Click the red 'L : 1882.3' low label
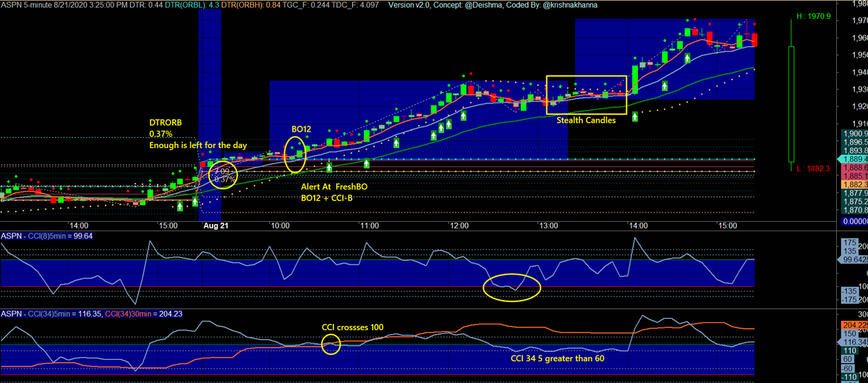 click(x=812, y=168)
